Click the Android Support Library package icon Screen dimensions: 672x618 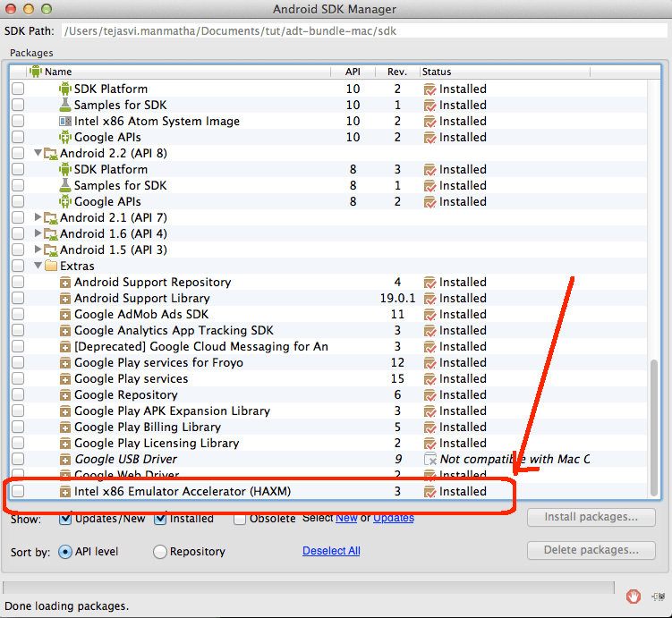point(65,299)
